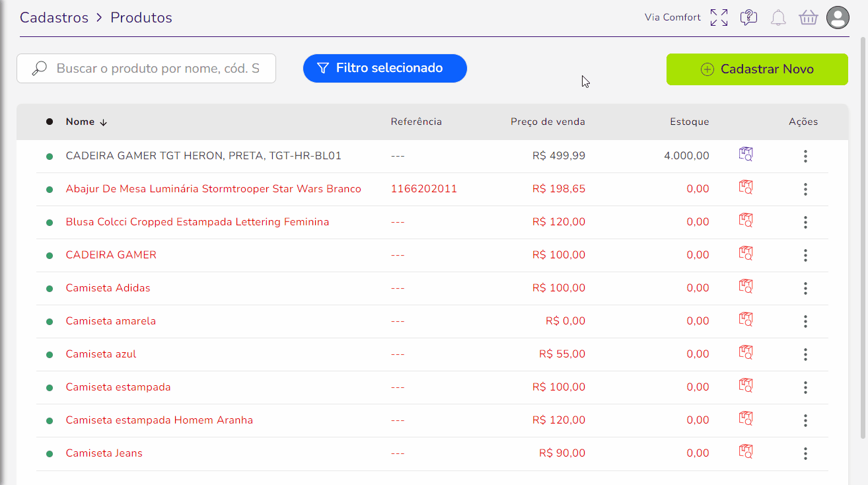Click Referência column header
This screenshot has height=485, width=868.
coord(416,122)
